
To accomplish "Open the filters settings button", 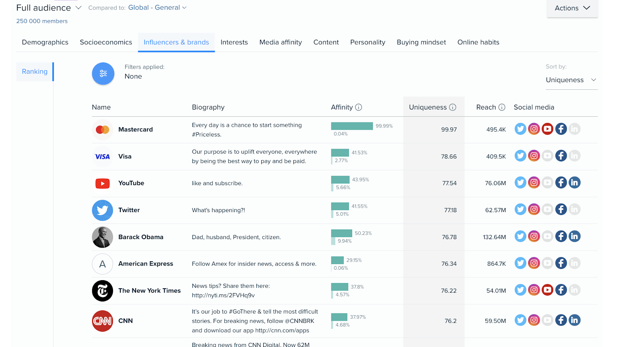I will click(x=103, y=74).
